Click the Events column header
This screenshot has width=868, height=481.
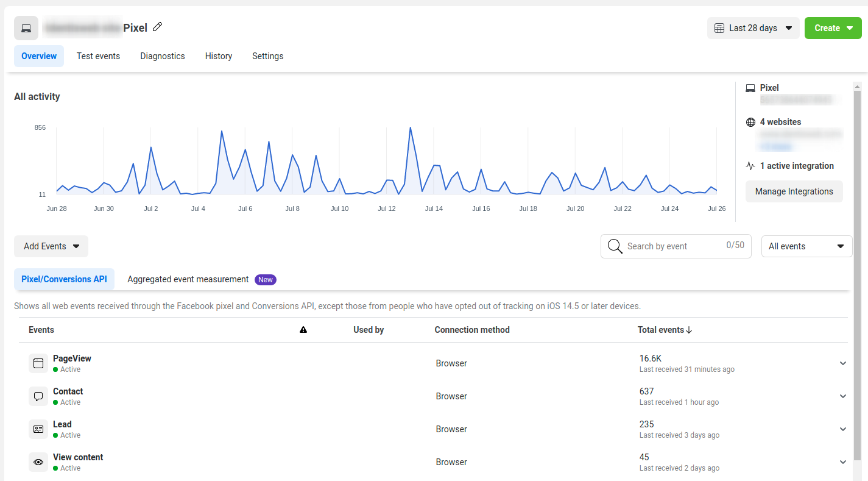click(41, 330)
